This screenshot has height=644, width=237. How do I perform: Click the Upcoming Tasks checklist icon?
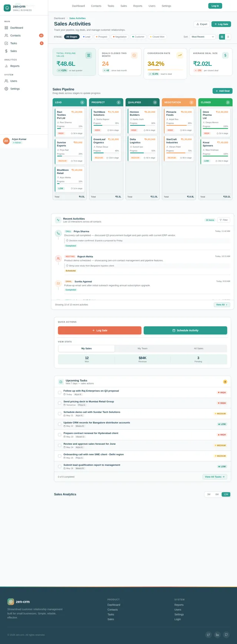pyautogui.click(x=61, y=382)
